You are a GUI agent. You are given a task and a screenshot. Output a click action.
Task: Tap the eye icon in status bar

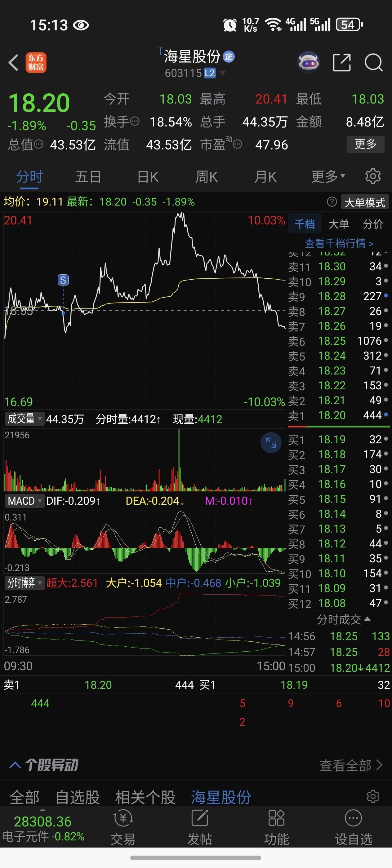(x=81, y=25)
